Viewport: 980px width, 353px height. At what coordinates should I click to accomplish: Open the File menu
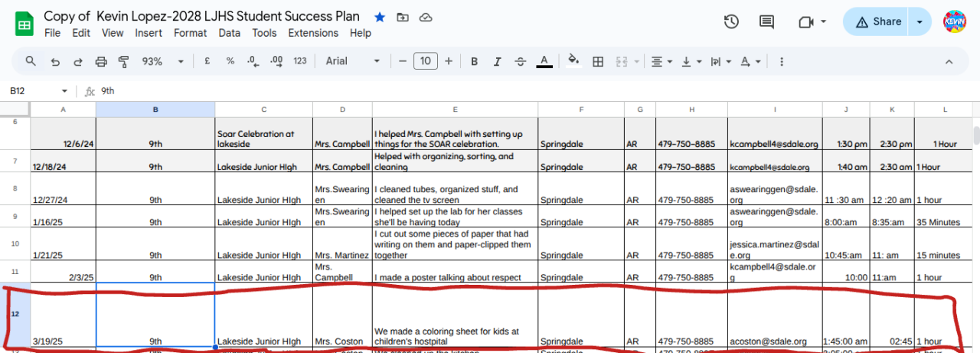coord(52,33)
